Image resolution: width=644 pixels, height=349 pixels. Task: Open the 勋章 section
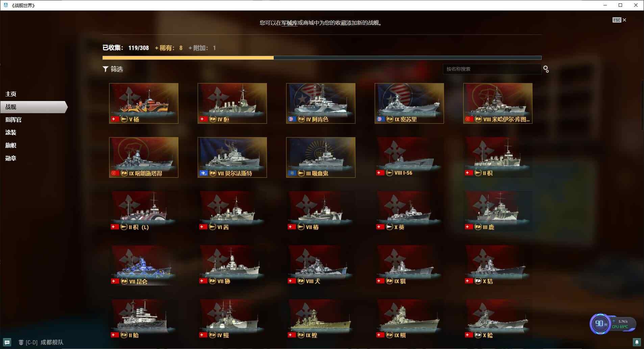11,158
